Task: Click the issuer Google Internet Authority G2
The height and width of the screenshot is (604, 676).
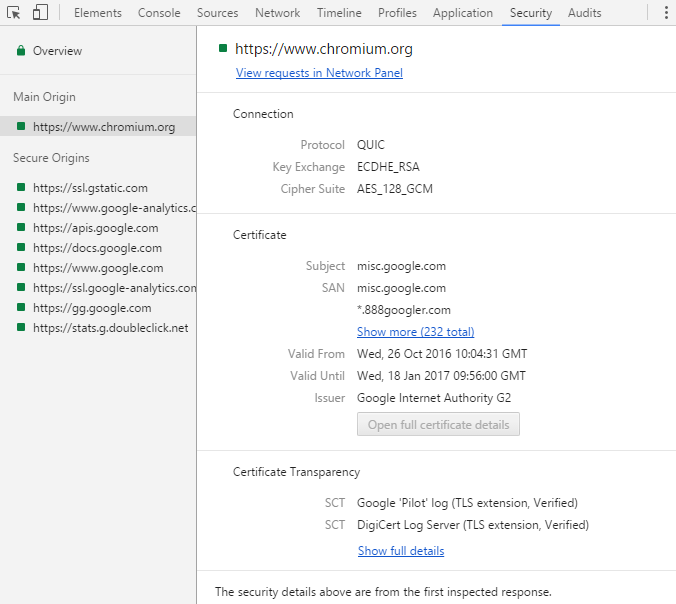Action: click(x=434, y=398)
